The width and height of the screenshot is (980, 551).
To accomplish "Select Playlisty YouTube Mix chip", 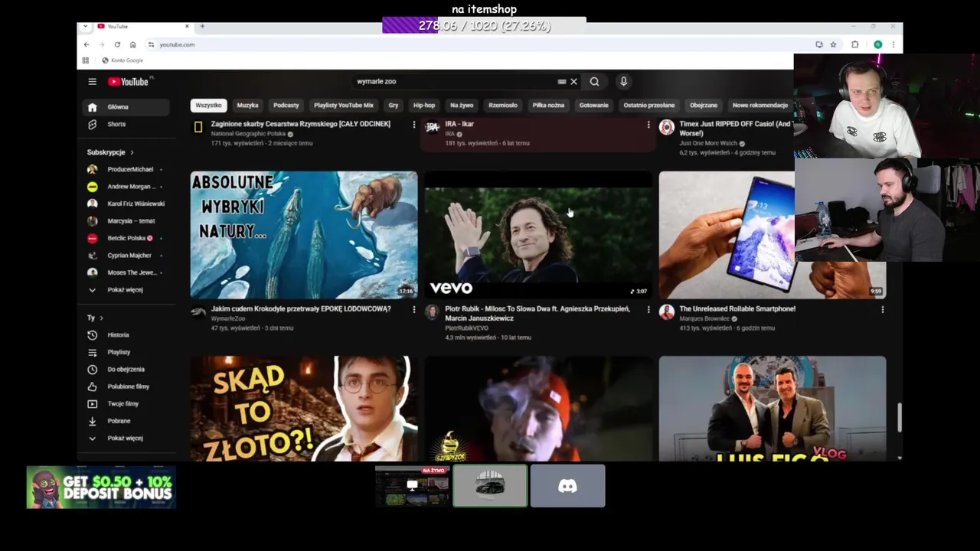I will (344, 105).
